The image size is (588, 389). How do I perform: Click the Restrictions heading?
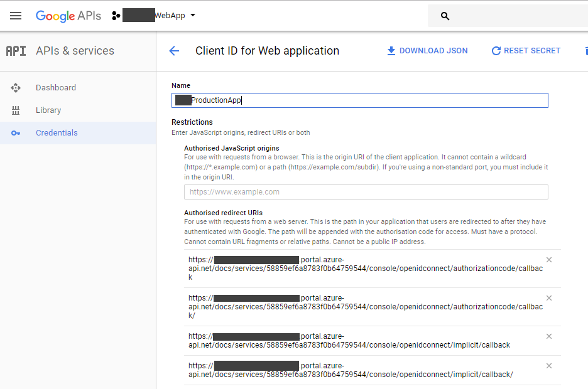point(192,122)
